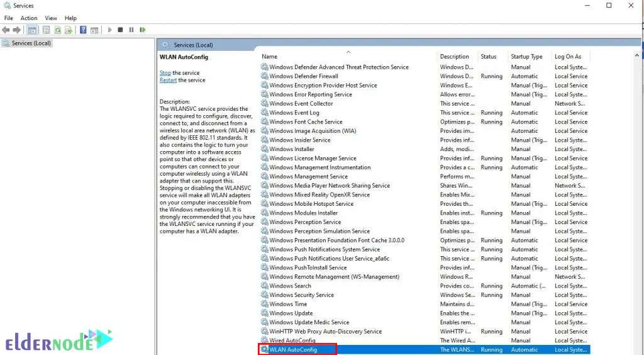The width and height of the screenshot is (644, 355).
Task: Select Windows Update Medic Service
Action: tap(425, 322)
